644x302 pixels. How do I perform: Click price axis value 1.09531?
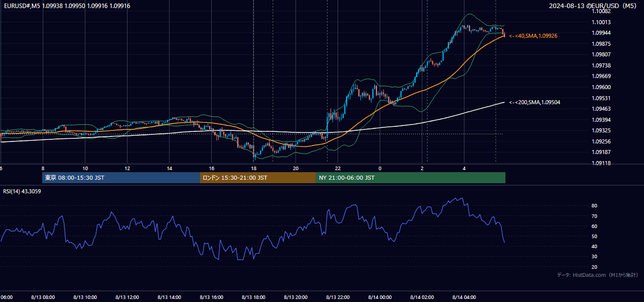pyautogui.click(x=601, y=98)
